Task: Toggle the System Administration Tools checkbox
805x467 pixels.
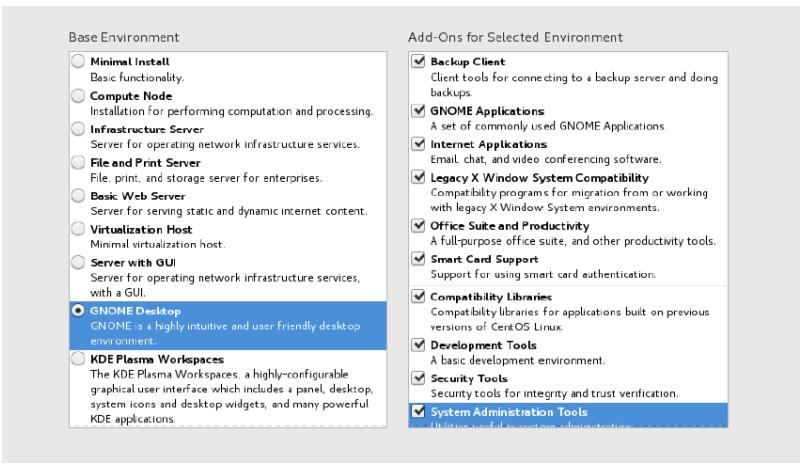Action: (419, 412)
